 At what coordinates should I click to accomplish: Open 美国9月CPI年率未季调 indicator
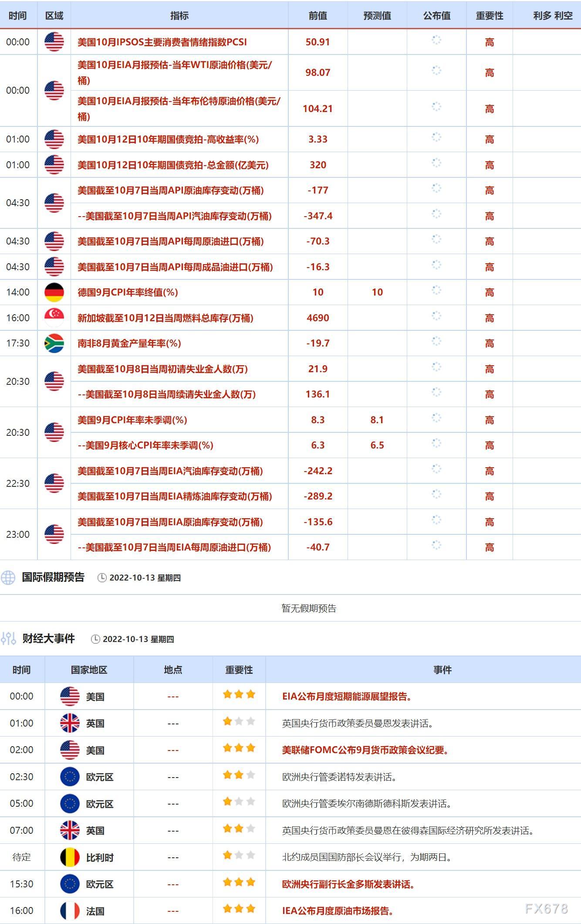[132, 420]
